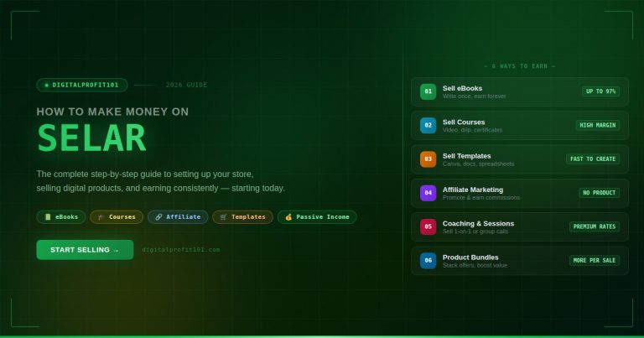
Task: Click the teal 02 number badge
Action: (x=428, y=125)
